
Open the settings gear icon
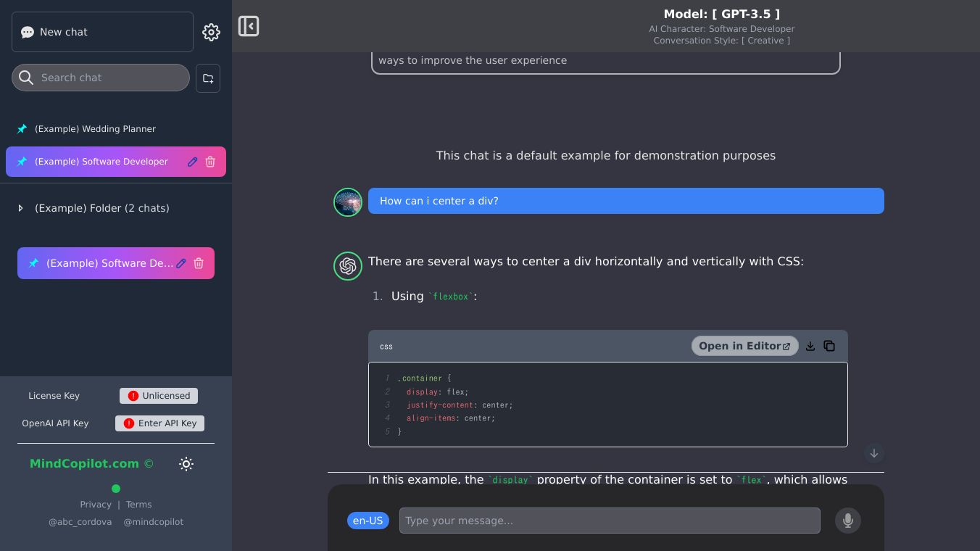click(x=211, y=32)
